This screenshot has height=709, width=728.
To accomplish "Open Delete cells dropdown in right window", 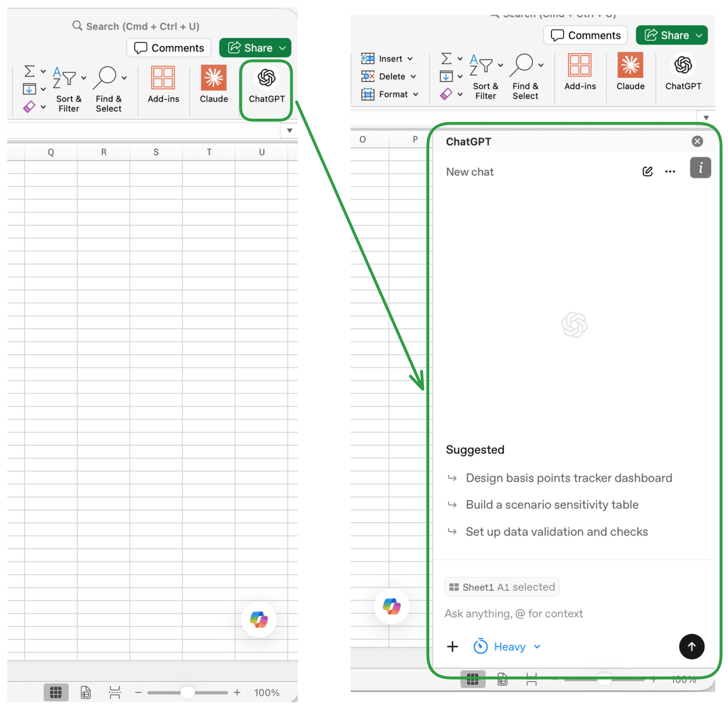I will pyautogui.click(x=388, y=76).
